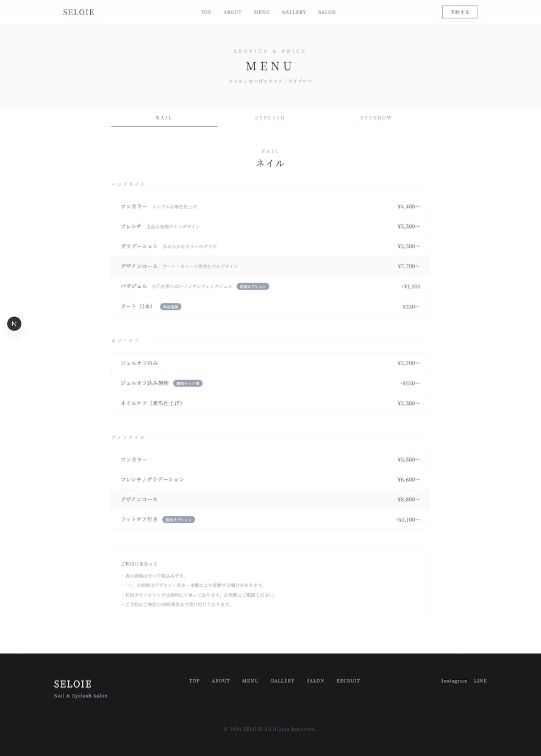
Task: Switch to the EYEBROW tab
Action: click(376, 118)
